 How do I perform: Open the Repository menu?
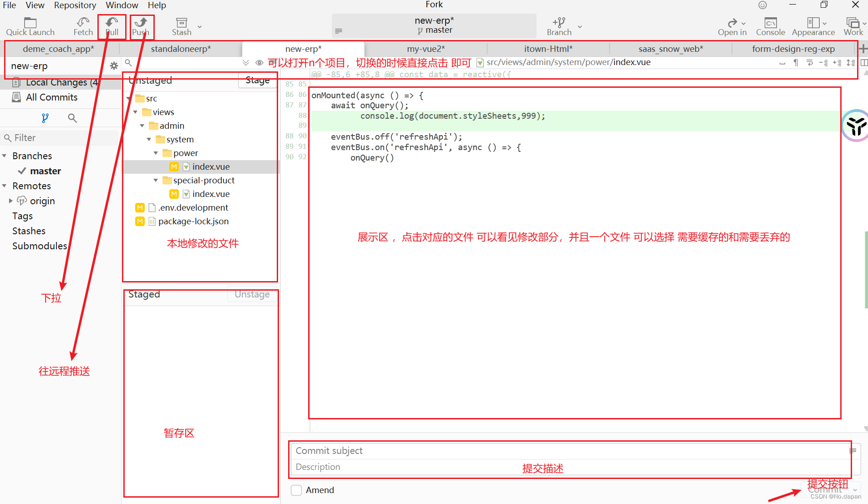point(75,5)
